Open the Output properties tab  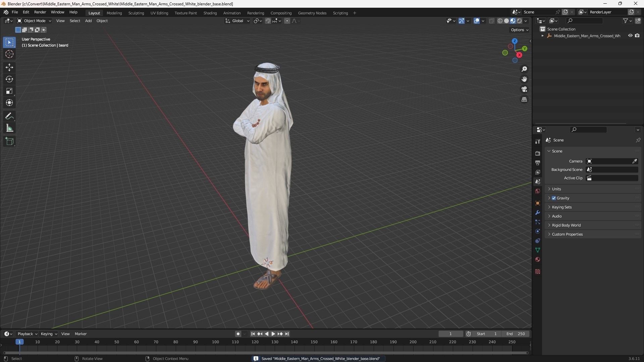pyautogui.click(x=538, y=163)
